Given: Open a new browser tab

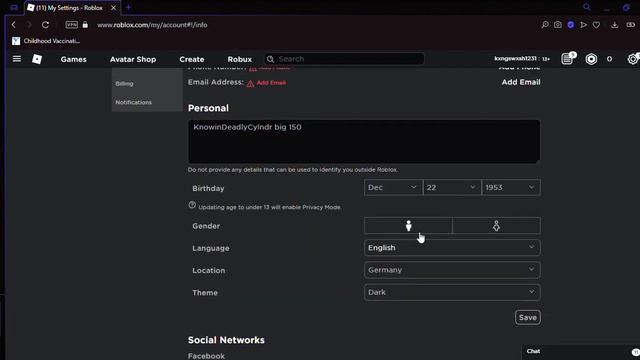Looking at the screenshot, I should point(129,7).
